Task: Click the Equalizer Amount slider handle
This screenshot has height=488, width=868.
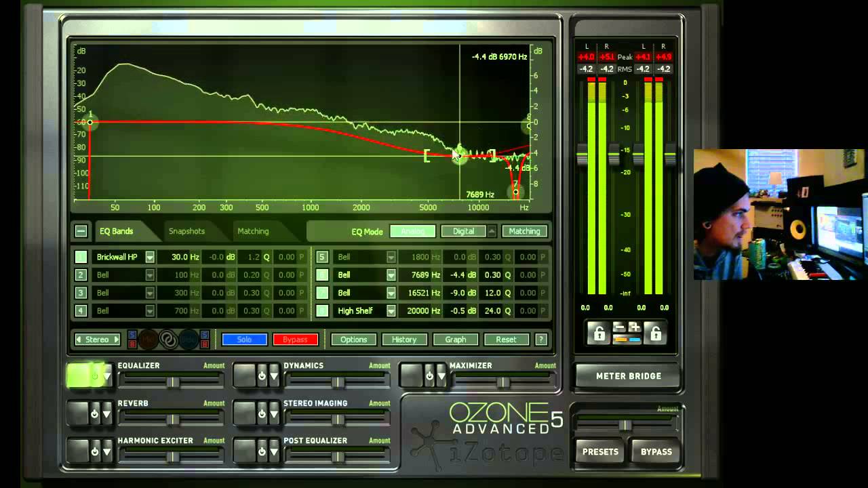Action: (173, 383)
